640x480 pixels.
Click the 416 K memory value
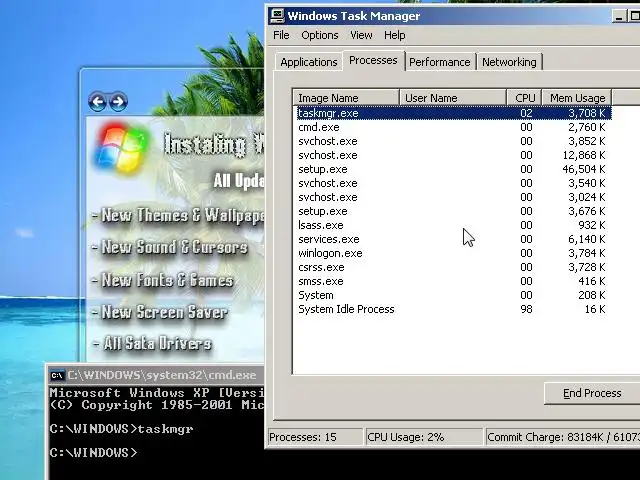[x=591, y=281]
